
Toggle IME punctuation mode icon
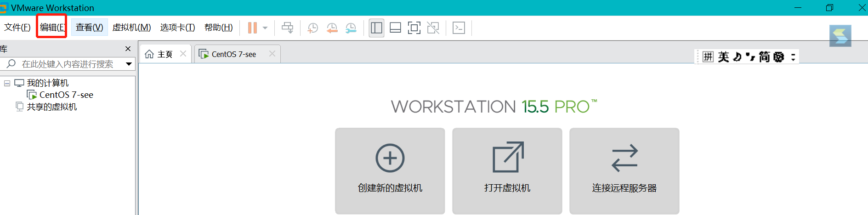750,57
